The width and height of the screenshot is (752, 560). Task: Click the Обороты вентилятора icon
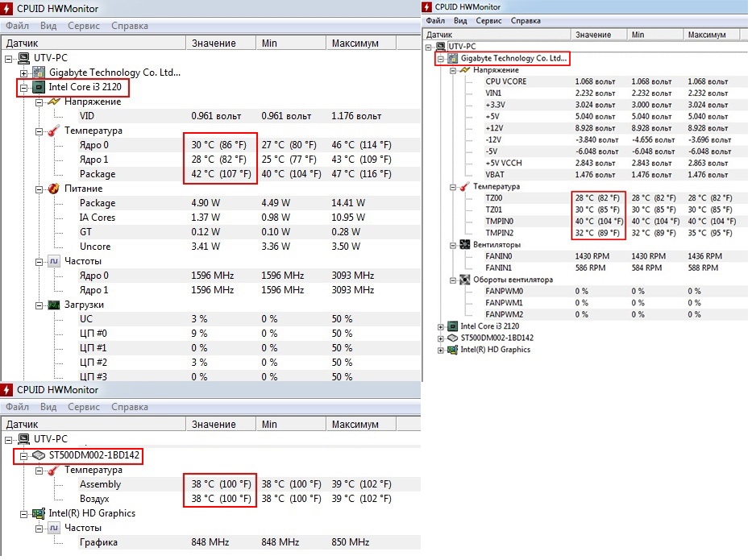465,280
